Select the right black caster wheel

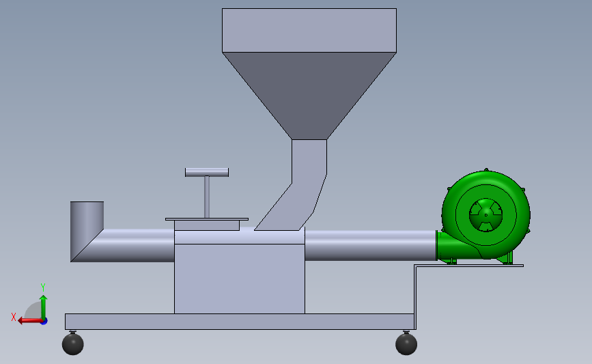pyautogui.click(x=406, y=344)
